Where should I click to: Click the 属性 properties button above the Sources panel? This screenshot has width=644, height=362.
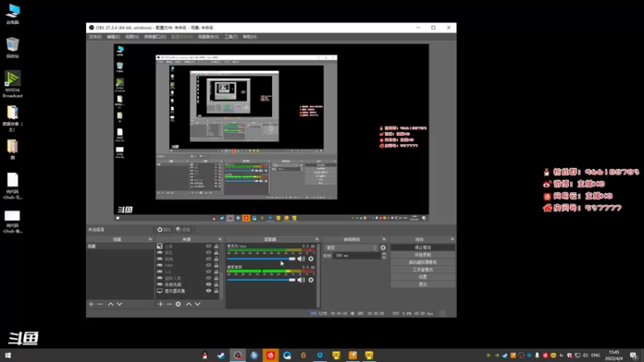(164, 230)
